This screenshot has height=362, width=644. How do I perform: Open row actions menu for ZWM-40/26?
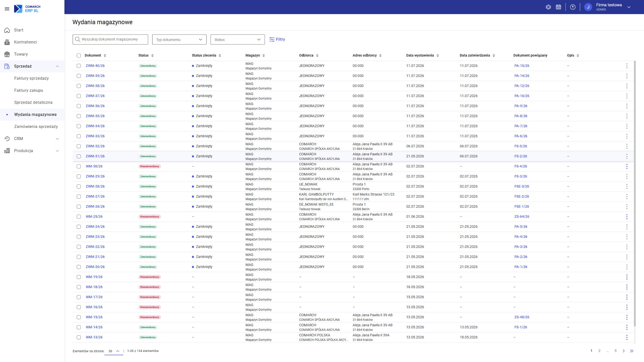627,66
